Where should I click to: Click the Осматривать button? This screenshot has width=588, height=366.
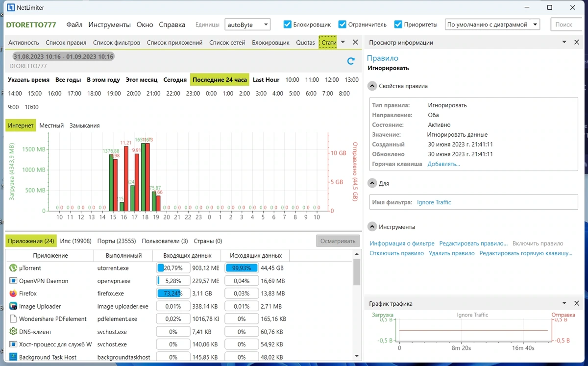tap(338, 241)
